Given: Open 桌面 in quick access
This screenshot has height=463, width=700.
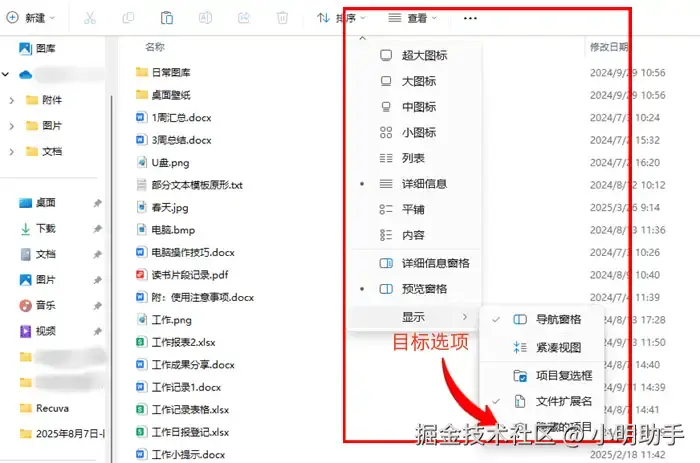Looking at the screenshot, I should click(38, 203).
